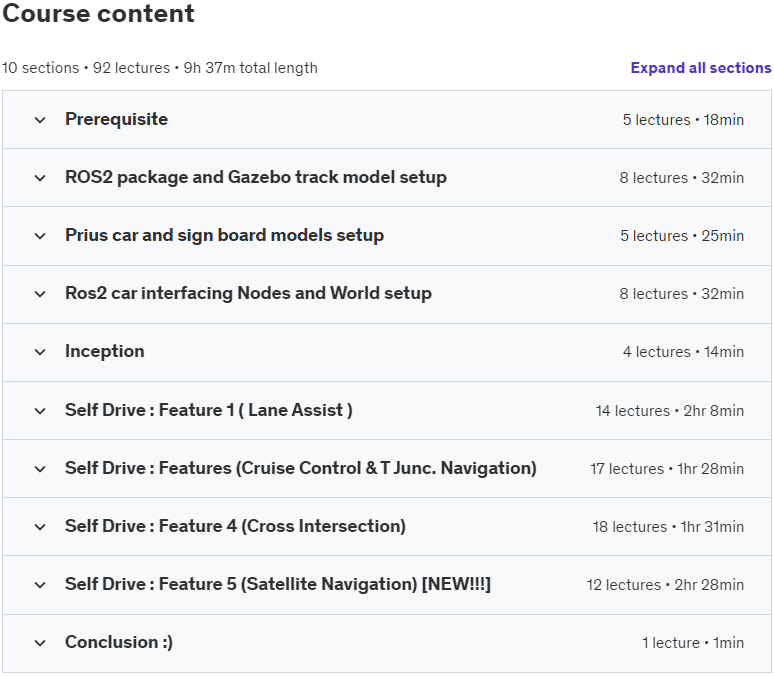Click '12 lectures • 2hr 28min' text

tap(665, 585)
